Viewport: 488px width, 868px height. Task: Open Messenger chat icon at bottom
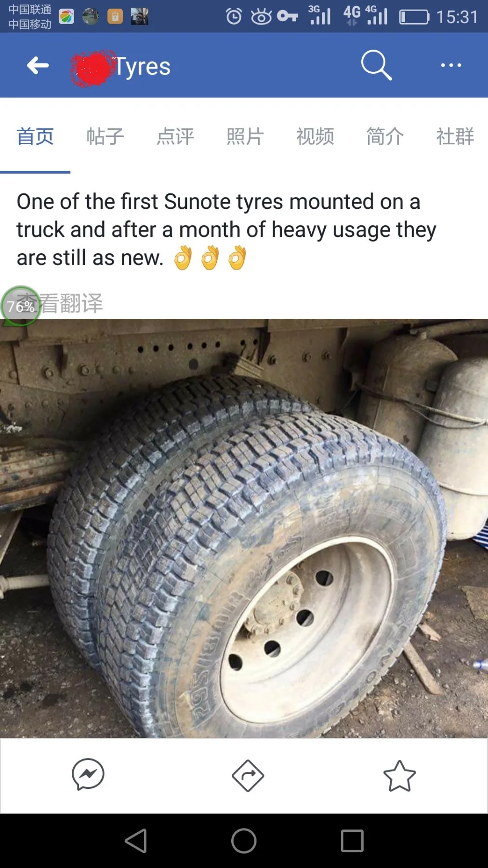88,775
